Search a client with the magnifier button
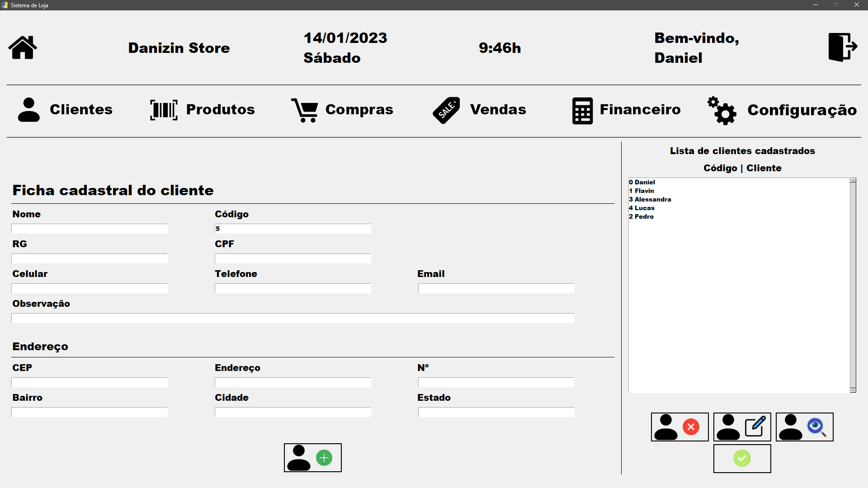Screen dimensions: 868x488 click(x=804, y=427)
